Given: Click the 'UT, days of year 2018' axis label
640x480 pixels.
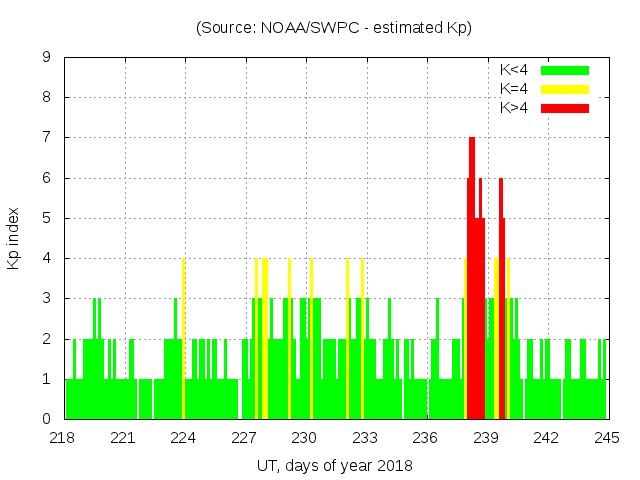Looking at the screenshot, I should click(x=334, y=465).
